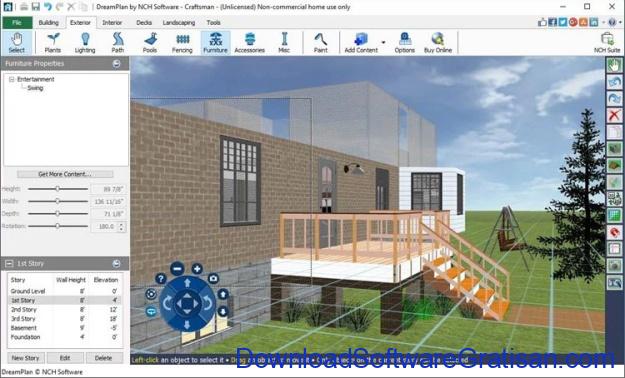Click the red X delete icon in right sidebar
The width and height of the screenshot is (625, 378).
click(x=614, y=116)
